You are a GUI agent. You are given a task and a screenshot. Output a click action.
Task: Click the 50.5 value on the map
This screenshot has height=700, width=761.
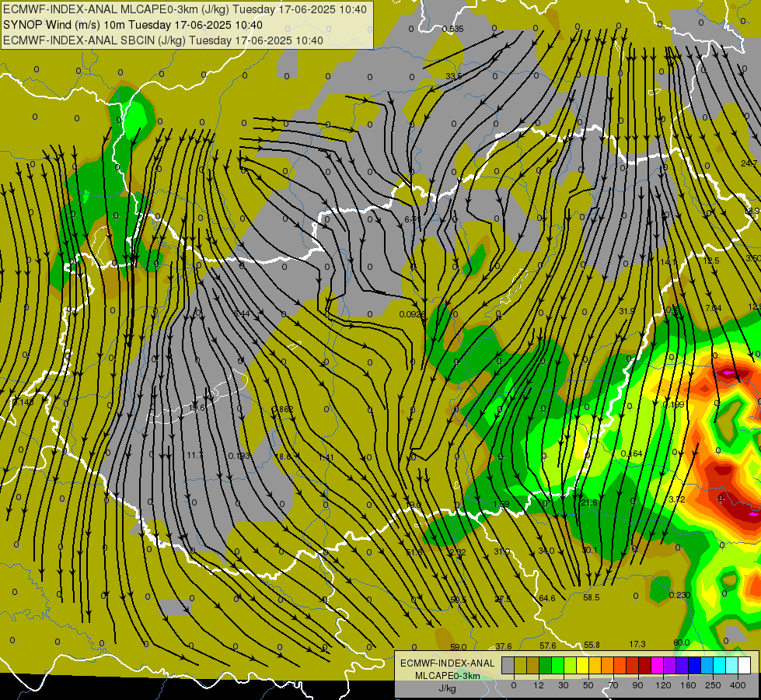458,600
